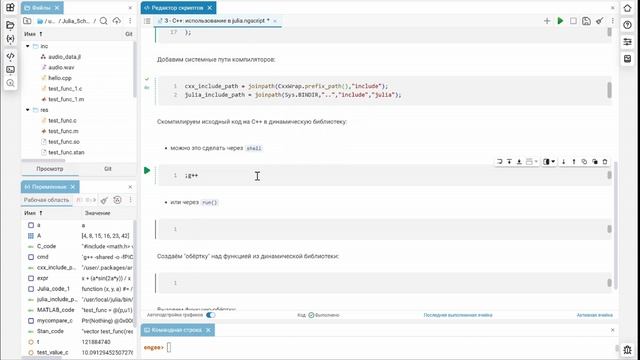This screenshot has width=640, height=360.
Task: Sort variables by the name column header
Action: coord(33,213)
